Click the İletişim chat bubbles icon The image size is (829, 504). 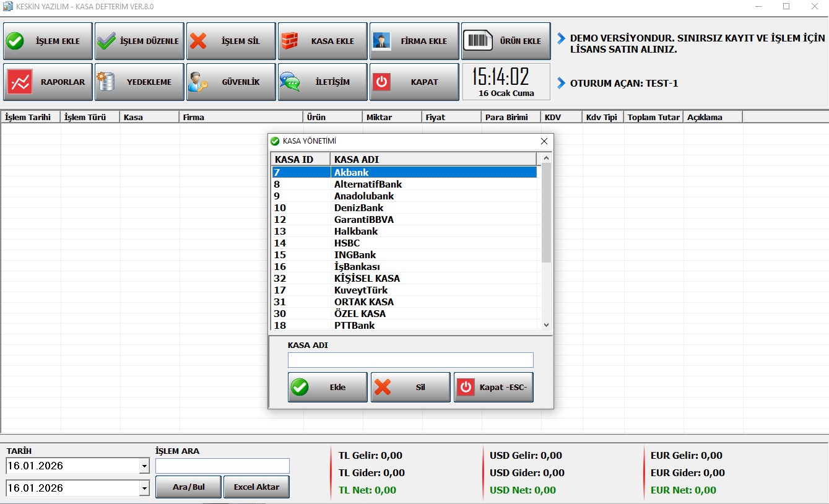tap(290, 82)
